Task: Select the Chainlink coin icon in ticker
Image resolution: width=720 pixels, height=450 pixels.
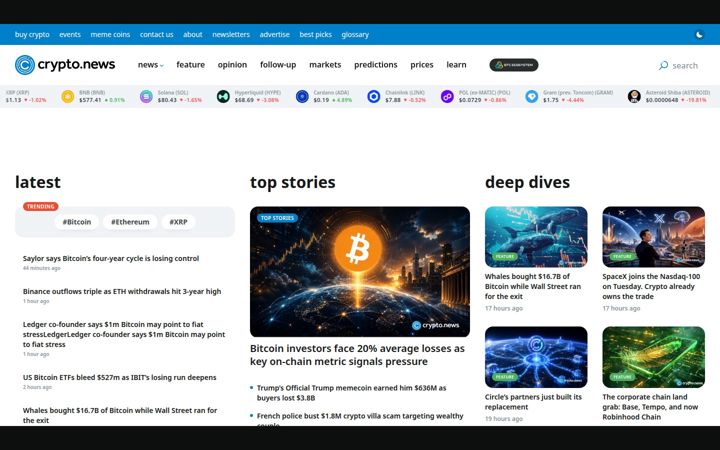Action: pos(374,96)
